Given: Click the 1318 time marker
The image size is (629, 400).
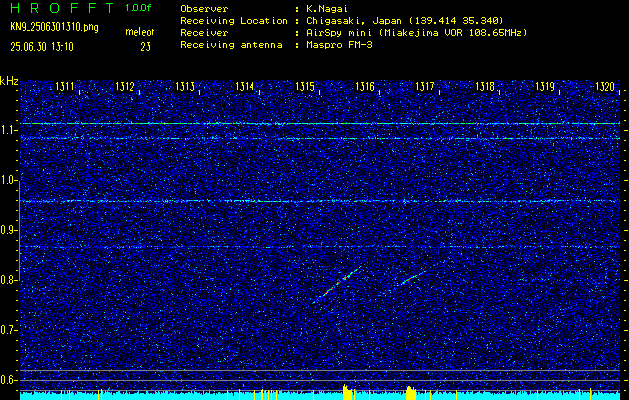Looking at the screenshot, I should coord(485,86).
